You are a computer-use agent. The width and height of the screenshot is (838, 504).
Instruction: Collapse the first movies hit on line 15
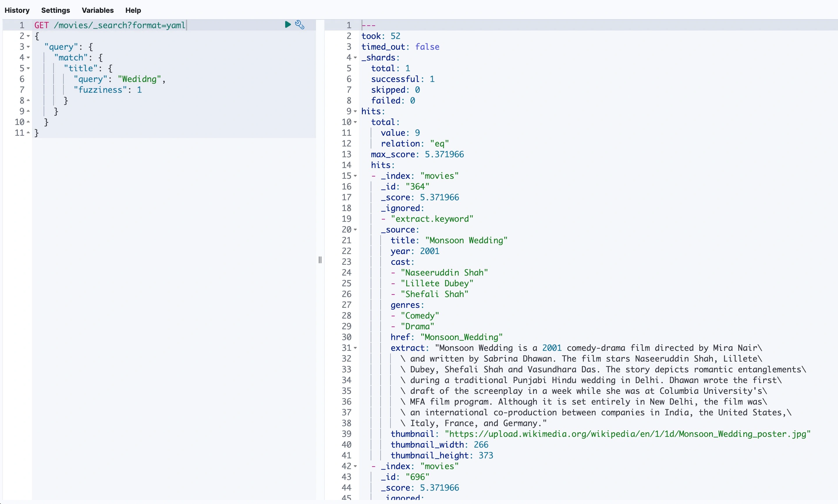(355, 176)
